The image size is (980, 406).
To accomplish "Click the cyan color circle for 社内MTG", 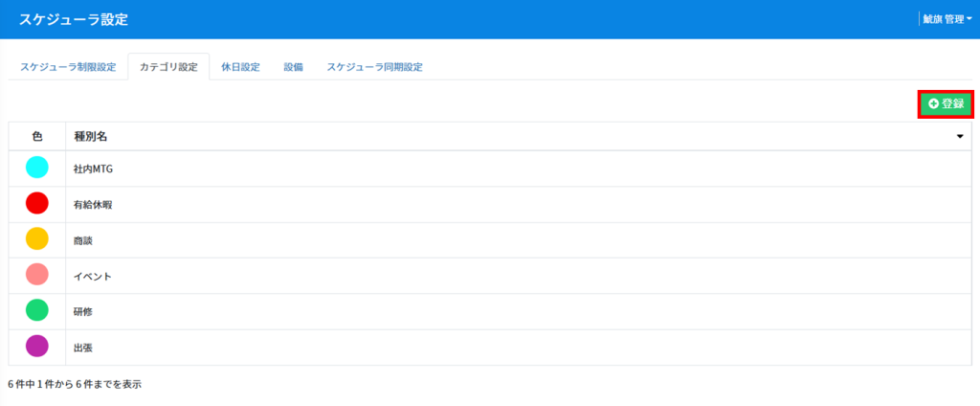I will (x=37, y=168).
